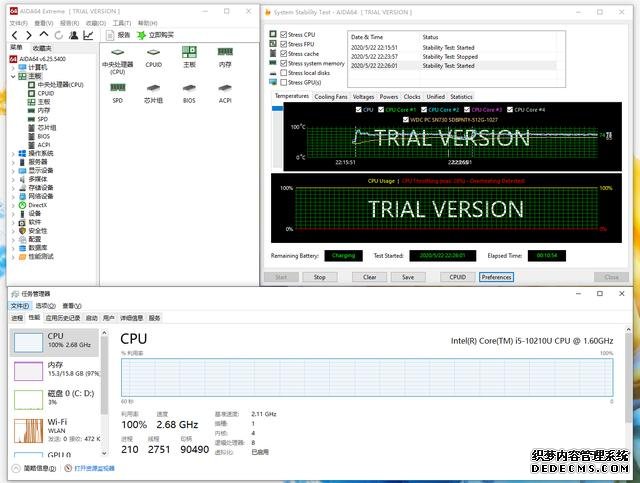Toggle the Stress FPU checkbox

(284, 44)
